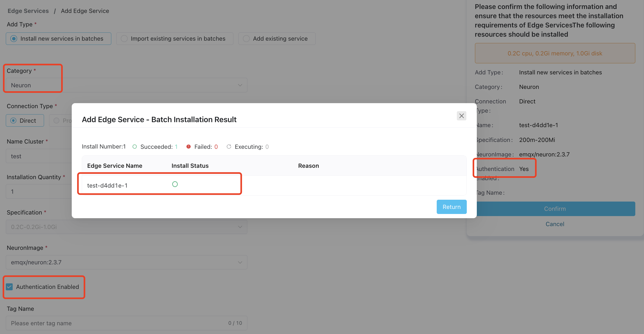The height and width of the screenshot is (334, 644).
Task: Close the Batch Installation Result dialog
Action: (x=462, y=116)
